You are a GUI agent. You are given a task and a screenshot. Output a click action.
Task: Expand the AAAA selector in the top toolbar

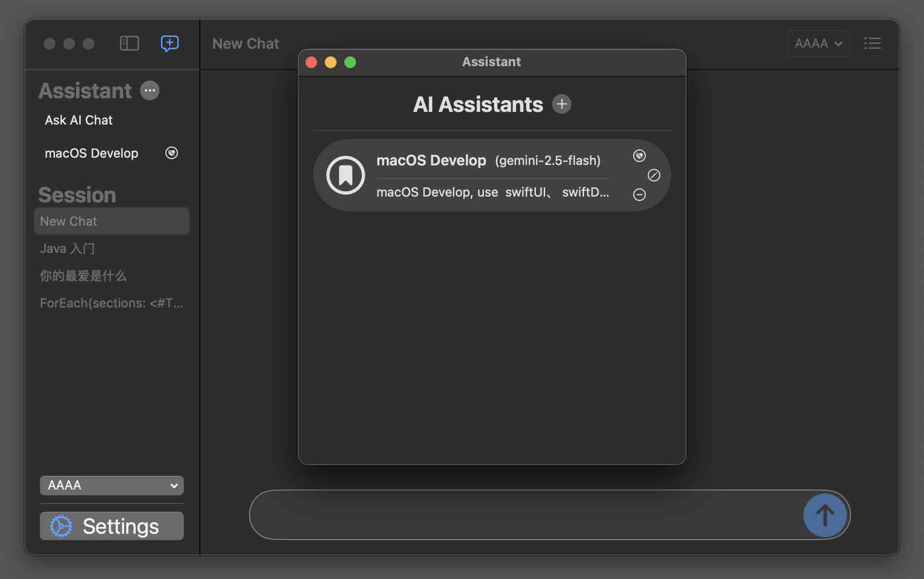818,43
